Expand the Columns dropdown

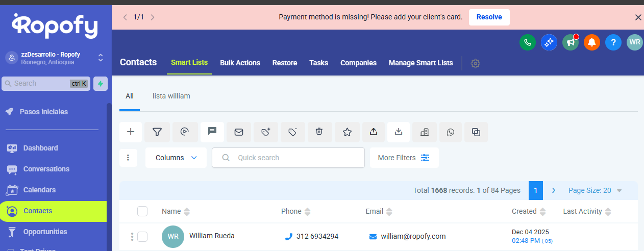point(176,158)
